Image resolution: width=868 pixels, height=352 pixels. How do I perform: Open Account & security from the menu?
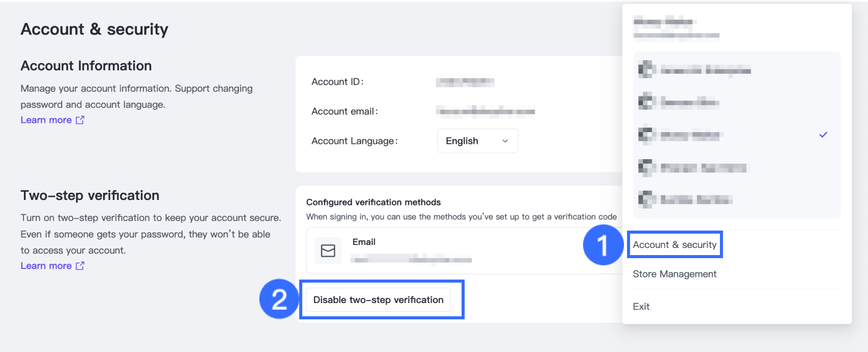point(674,245)
